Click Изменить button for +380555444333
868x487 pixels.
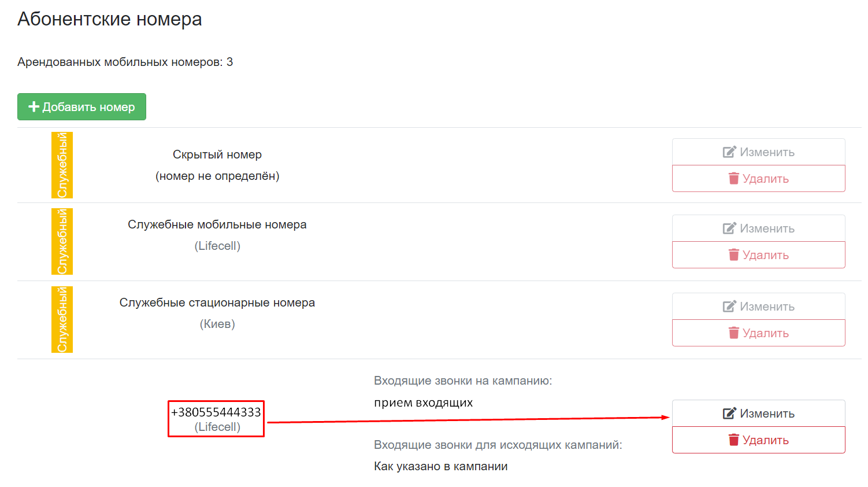click(x=759, y=414)
